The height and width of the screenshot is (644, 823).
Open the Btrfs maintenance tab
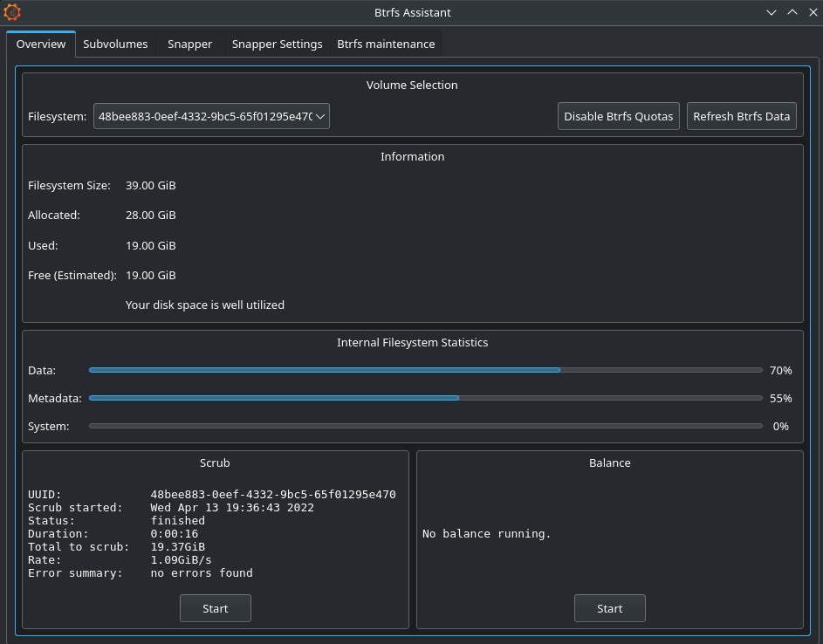pyautogui.click(x=386, y=45)
